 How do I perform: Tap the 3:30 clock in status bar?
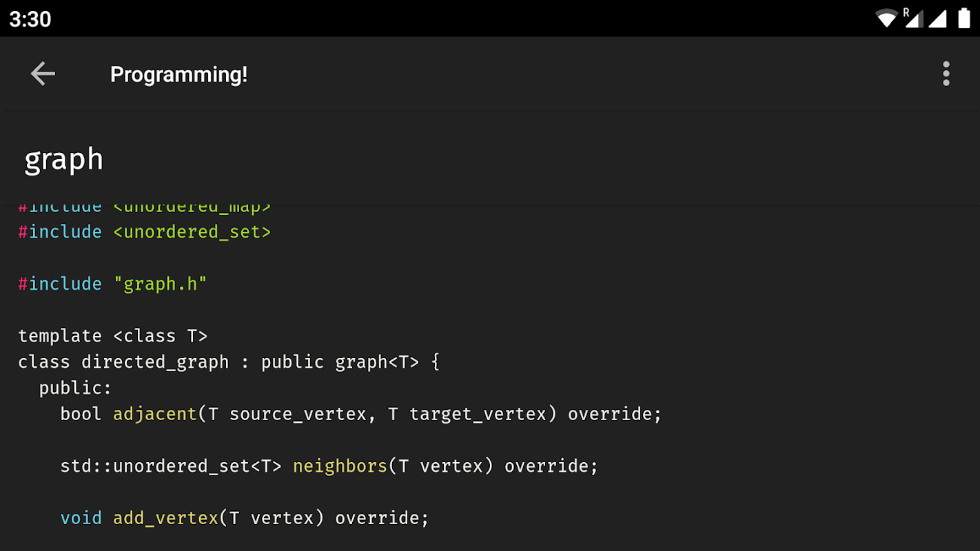tap(30, 19)
